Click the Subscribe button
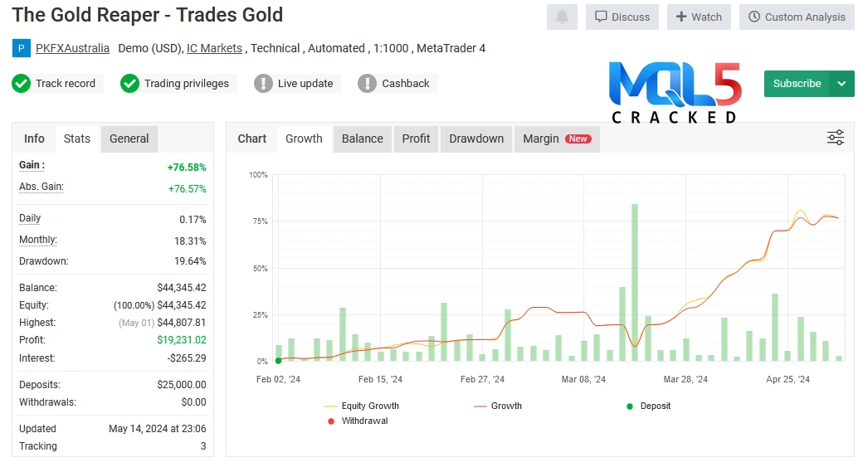 coord(797,84)
